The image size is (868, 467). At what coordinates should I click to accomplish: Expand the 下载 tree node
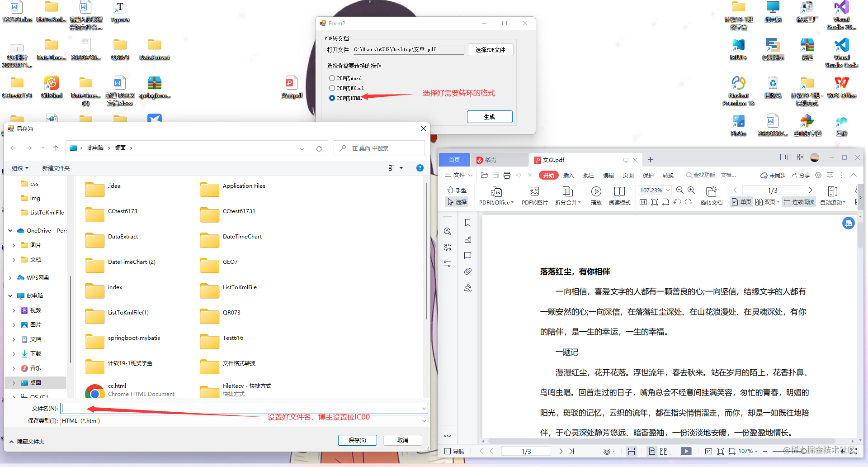(14, 354)
